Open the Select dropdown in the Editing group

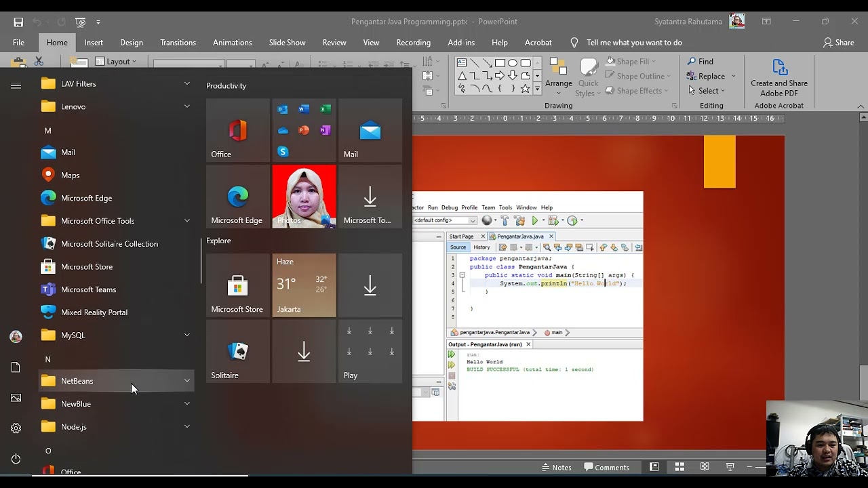click(706, 91)
